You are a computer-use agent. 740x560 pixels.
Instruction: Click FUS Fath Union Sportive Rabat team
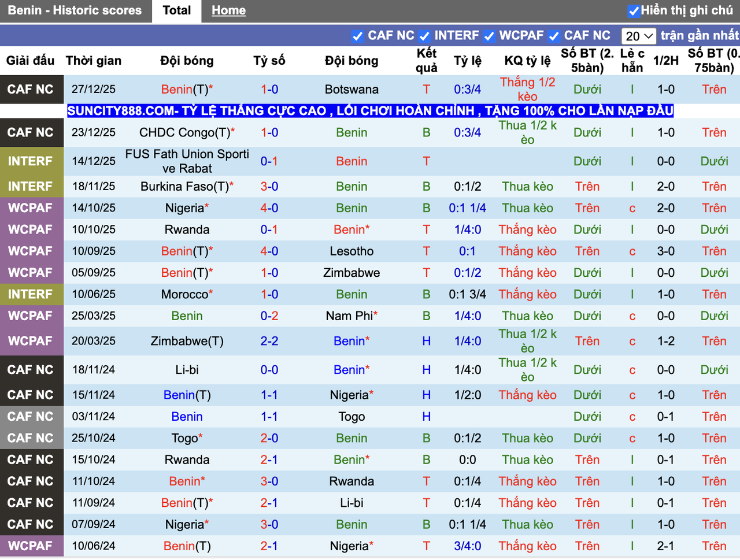[x=187, y=161]
